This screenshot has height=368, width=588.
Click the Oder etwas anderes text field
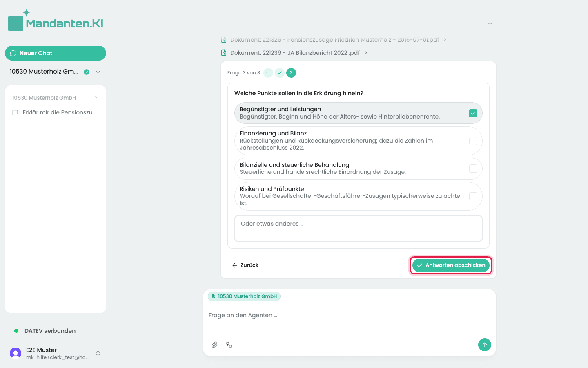click(359, 229)
